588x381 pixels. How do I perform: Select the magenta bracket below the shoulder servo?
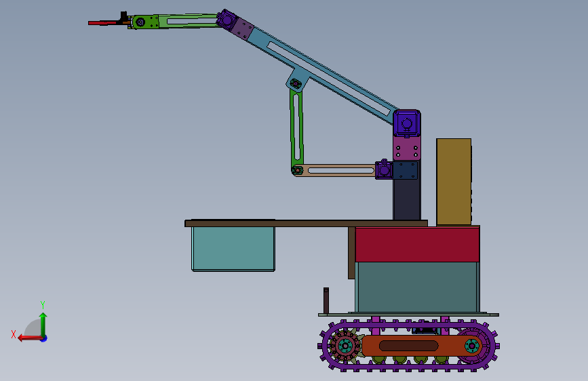click(x=407, y=148)
